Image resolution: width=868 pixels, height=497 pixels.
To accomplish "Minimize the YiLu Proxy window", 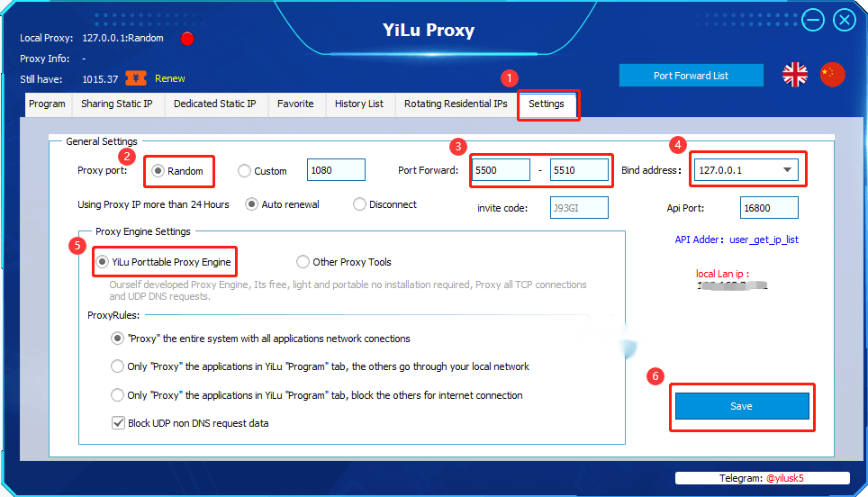I will [x=813, y=21].
